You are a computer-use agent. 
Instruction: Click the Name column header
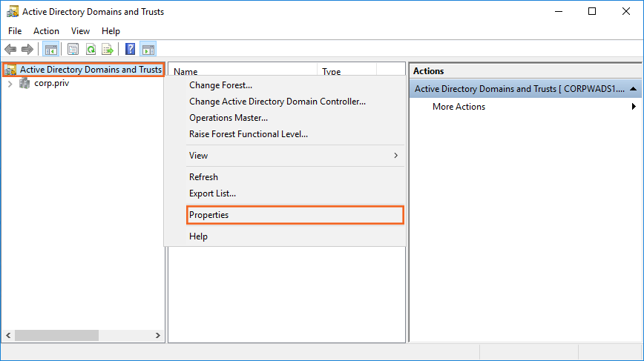pos(185,72)
